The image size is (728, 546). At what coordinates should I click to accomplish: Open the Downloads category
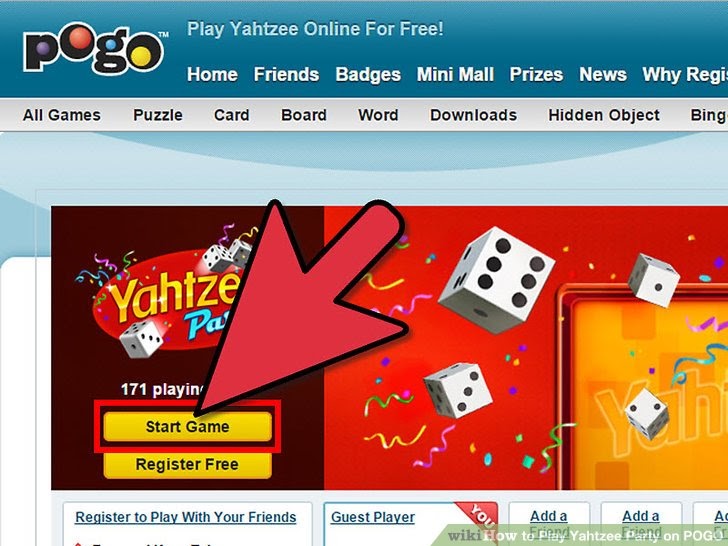(x=474, y=115)
